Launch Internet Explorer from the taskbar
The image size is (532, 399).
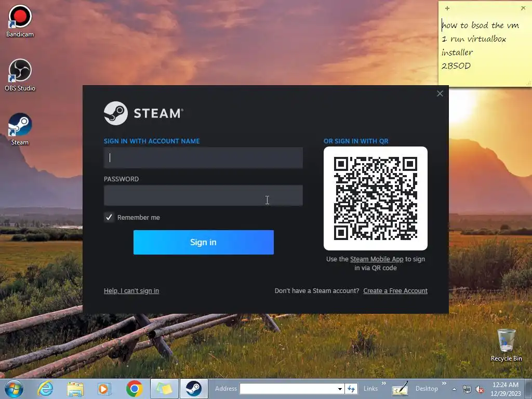click(x=46, y=389)
